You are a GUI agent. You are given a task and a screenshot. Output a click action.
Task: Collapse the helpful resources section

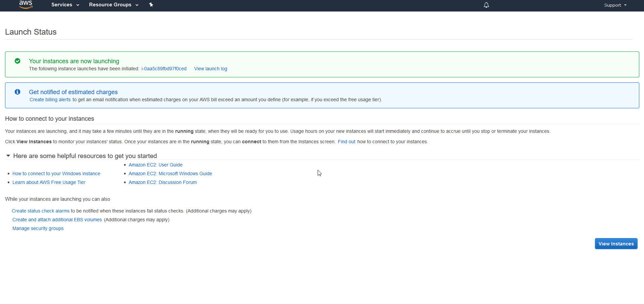(8, 156)
